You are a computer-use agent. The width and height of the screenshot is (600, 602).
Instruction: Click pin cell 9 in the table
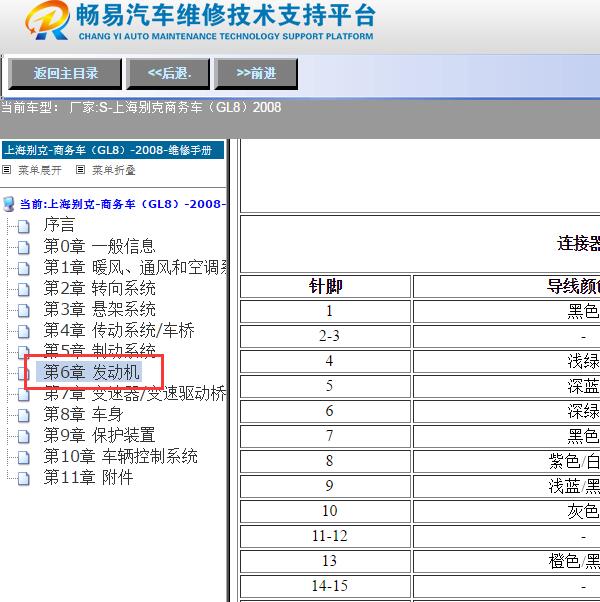[x=326, y=486]
